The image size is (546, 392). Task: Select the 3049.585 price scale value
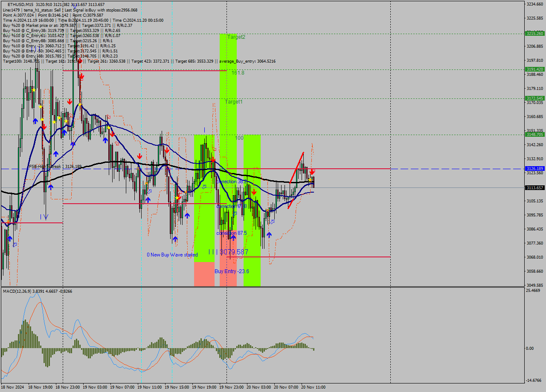(534, 285)
